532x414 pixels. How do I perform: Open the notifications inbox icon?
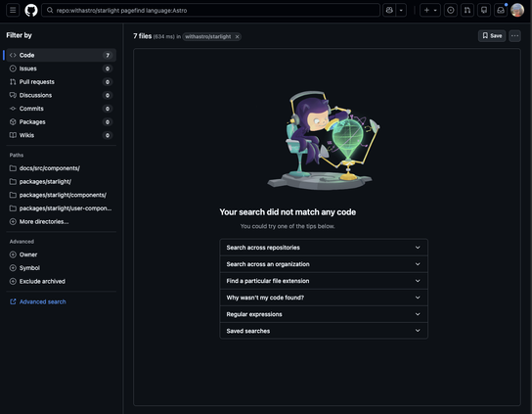coord(501,10)
